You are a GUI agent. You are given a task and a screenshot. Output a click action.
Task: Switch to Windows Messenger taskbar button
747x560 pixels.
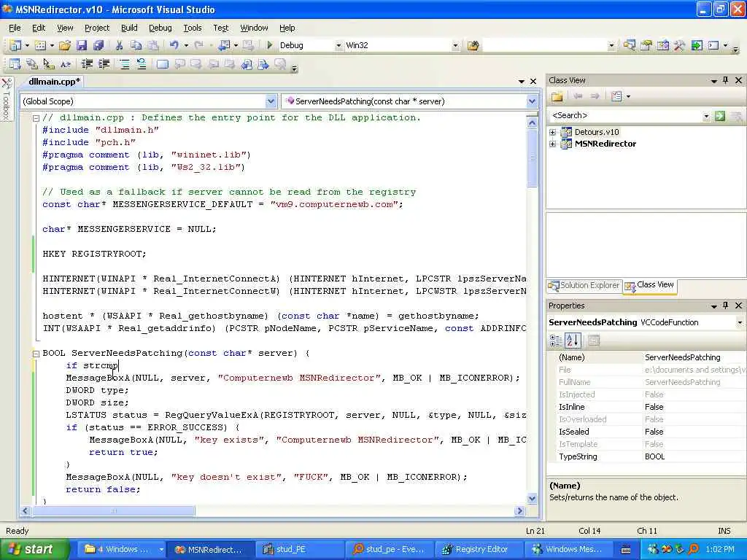point(568,550)
